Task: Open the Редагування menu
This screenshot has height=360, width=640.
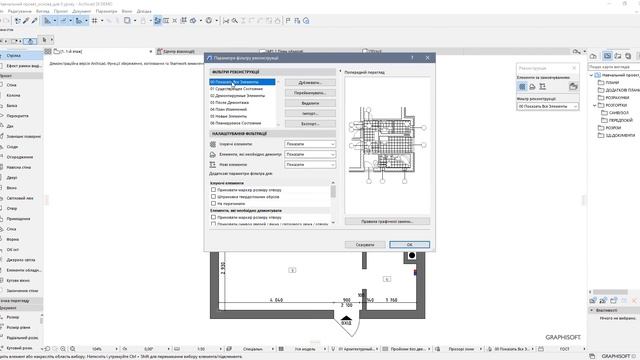Action: point(20,11)
